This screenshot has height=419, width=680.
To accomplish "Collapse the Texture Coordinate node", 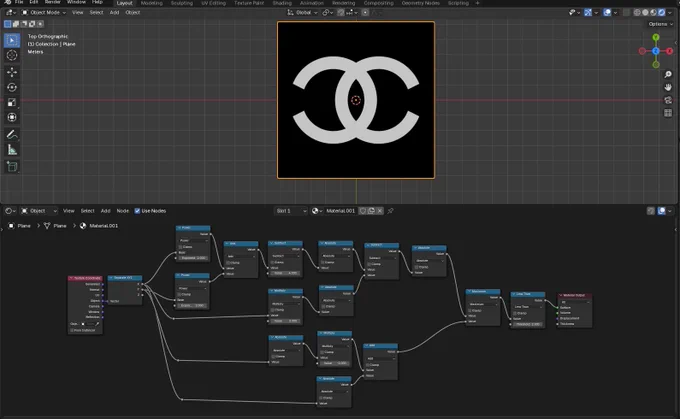I will [x=71, y=278].
